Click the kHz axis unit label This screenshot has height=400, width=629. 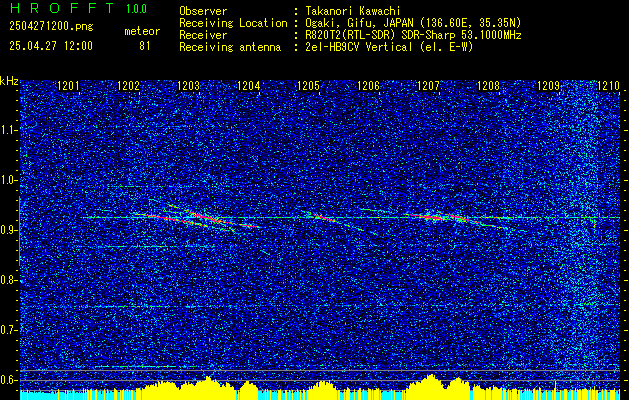pyautogui.click(x=10, y=81)
